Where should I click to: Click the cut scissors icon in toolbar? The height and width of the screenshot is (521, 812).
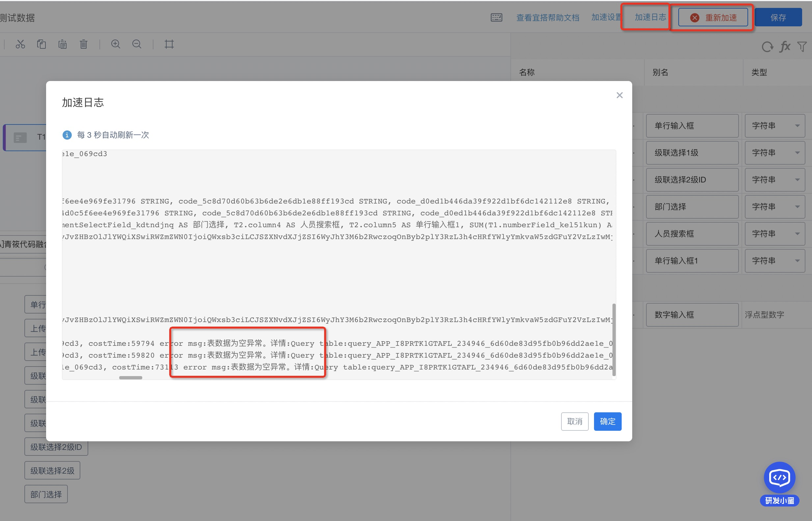point(20,44)
